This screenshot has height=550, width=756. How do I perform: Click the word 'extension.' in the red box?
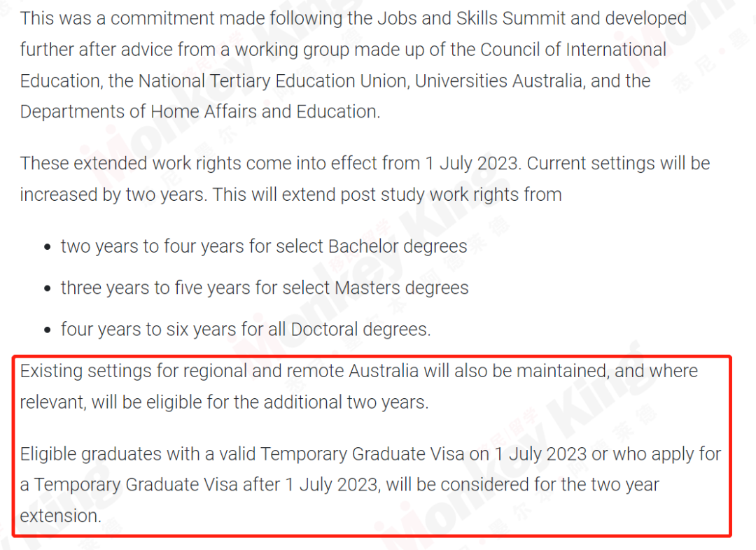61,516
